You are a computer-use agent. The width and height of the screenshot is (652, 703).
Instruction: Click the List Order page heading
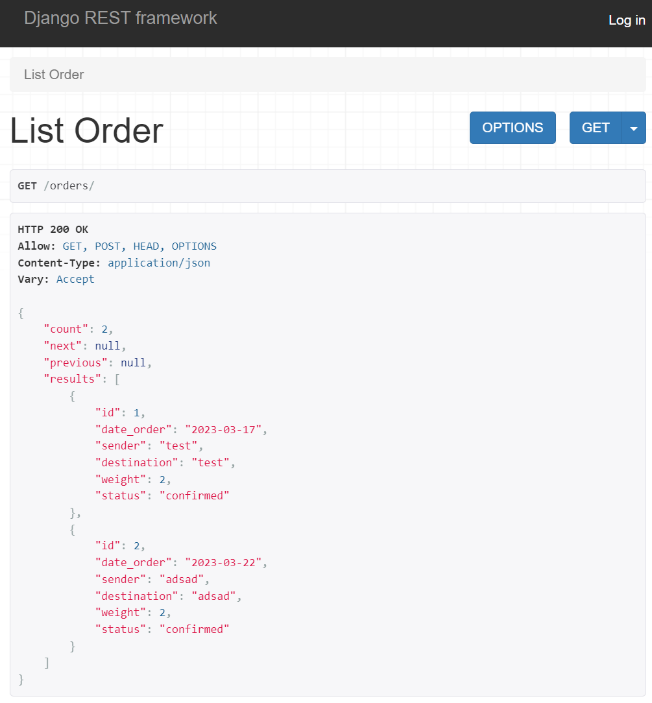86,131
